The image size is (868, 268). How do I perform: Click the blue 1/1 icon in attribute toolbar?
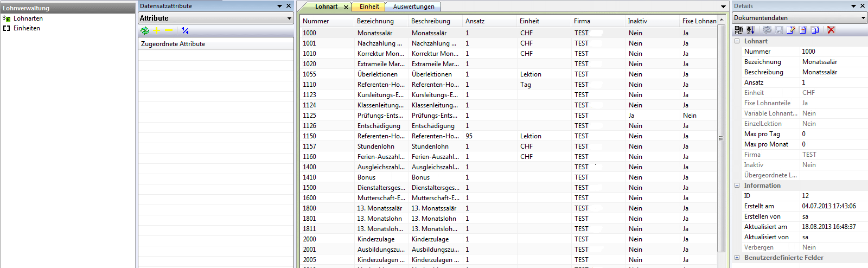point(185,31)
